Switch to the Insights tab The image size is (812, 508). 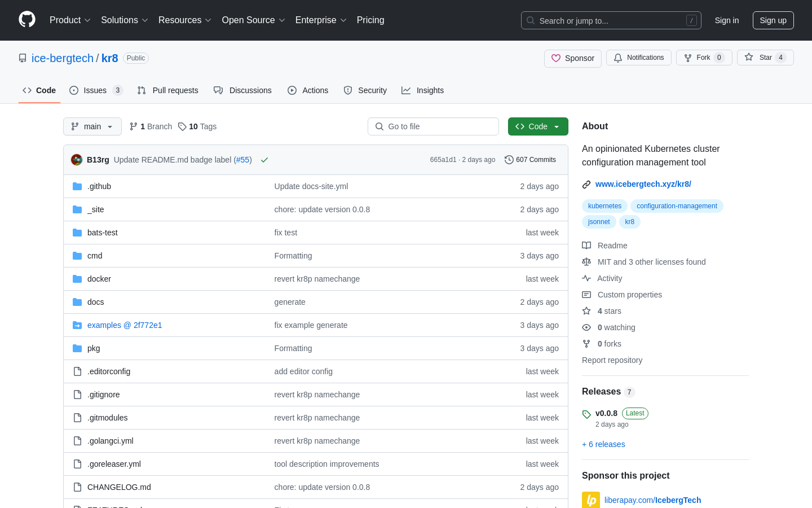click(x=423, y=90)
